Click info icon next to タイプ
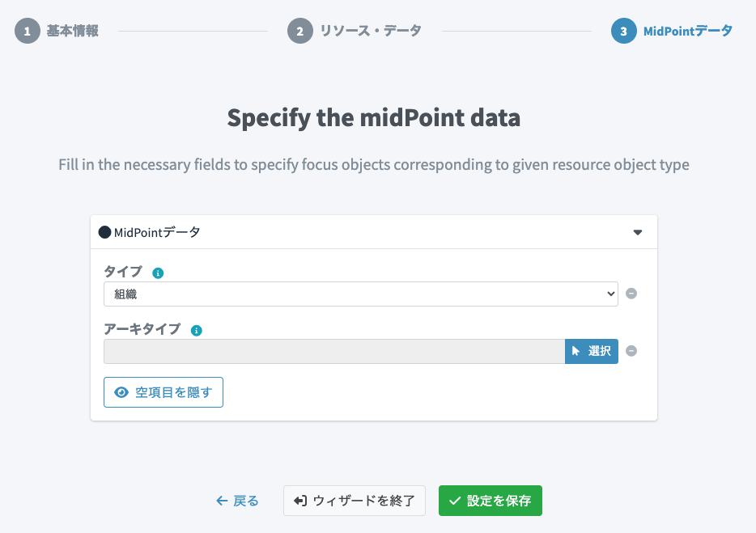The height and width of the screenshot is (533, 756). tap(158, 273)
